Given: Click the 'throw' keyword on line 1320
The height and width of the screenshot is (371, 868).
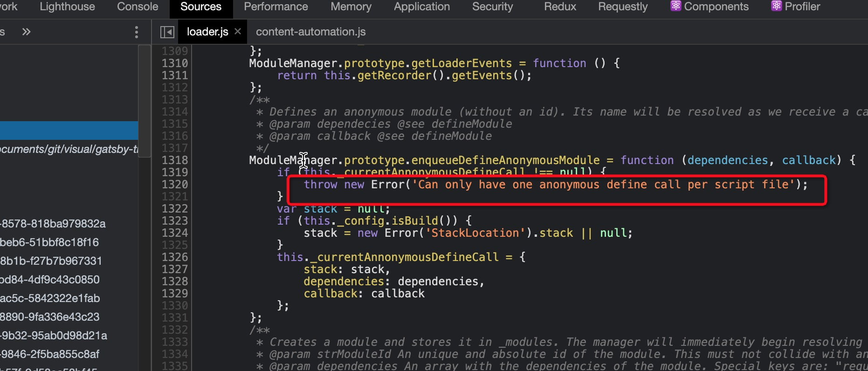Looking at the screenshot, I should point(321,184).
